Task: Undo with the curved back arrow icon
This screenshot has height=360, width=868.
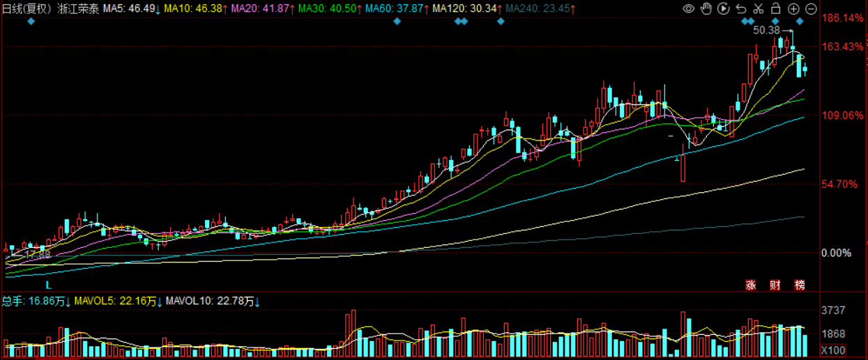Action: 741,8
